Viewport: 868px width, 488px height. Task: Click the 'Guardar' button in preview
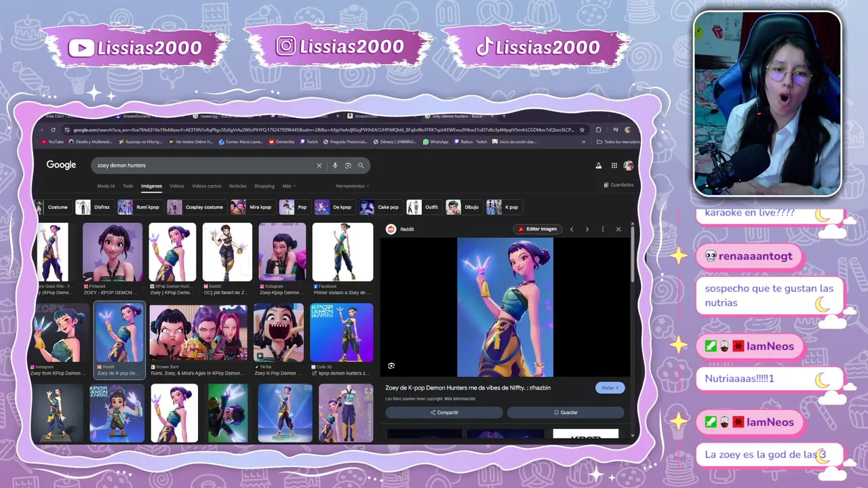[x=566, y=412]
